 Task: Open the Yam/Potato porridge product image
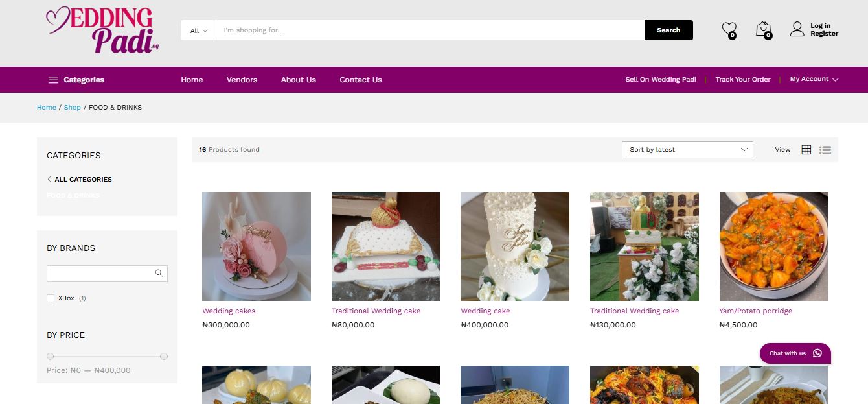(773, 246)
